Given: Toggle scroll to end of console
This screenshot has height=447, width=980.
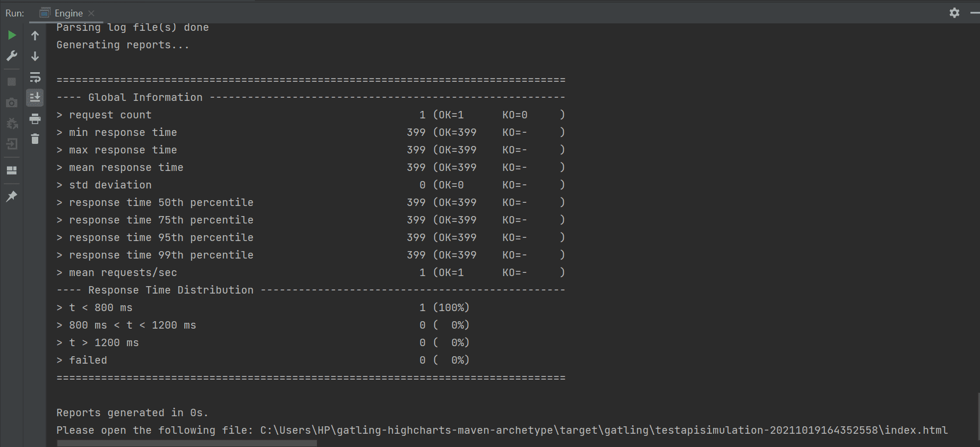Looking at the screenshot, I should [35, 98].
